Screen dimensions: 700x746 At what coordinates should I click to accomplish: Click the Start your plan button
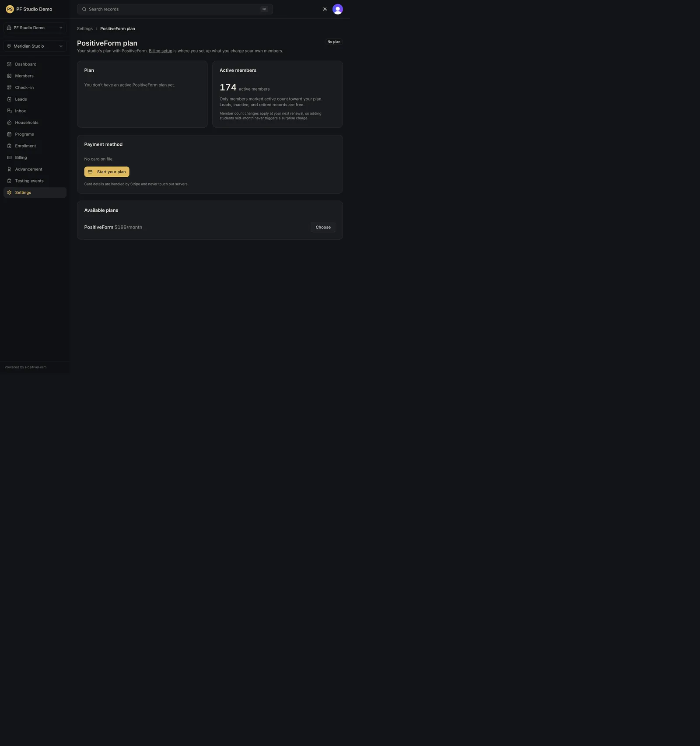pyautogui.click(x=107, y=172)
